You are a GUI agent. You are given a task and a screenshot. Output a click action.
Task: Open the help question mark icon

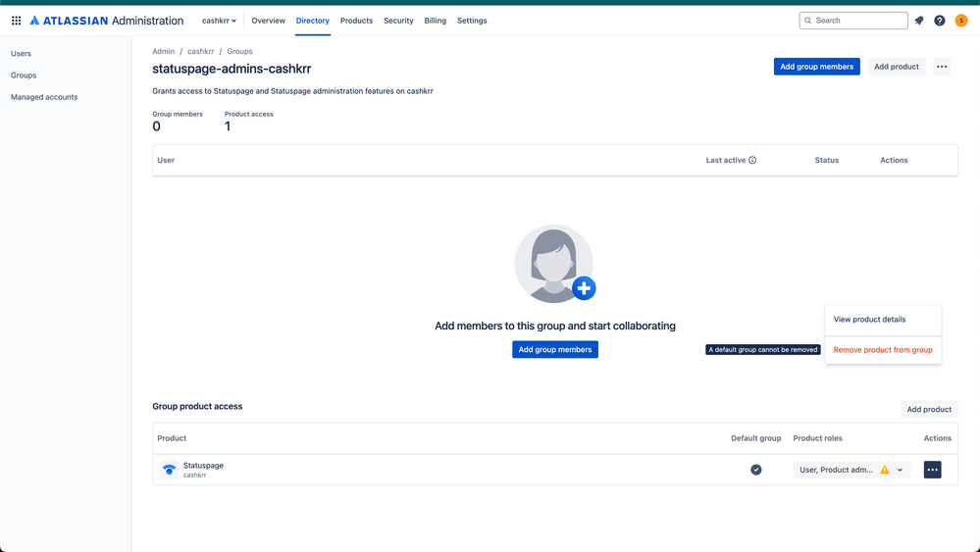point(940,21)
